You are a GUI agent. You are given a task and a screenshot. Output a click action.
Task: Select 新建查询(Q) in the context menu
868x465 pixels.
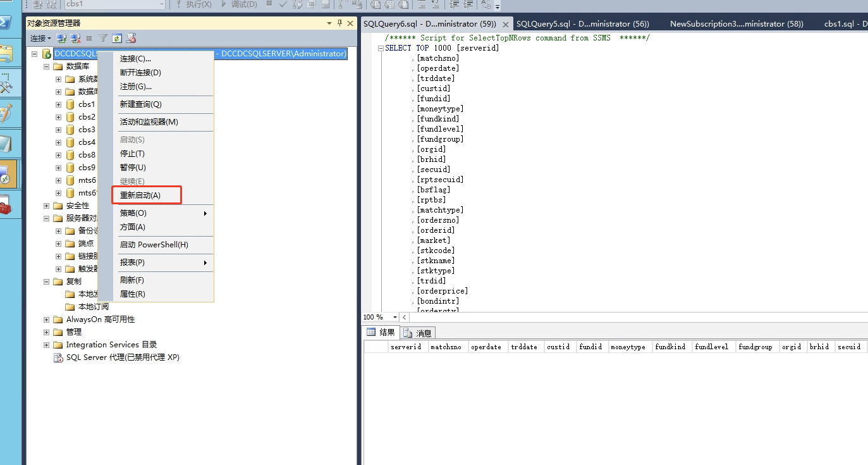point(141,104)
